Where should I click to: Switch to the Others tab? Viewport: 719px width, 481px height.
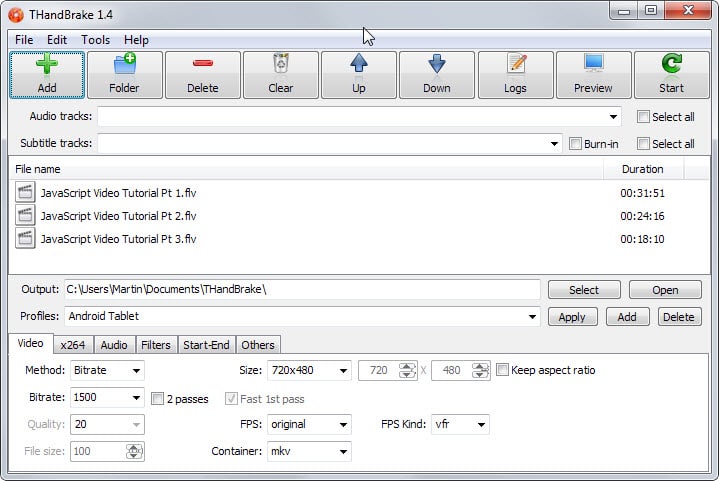[258, 345]
